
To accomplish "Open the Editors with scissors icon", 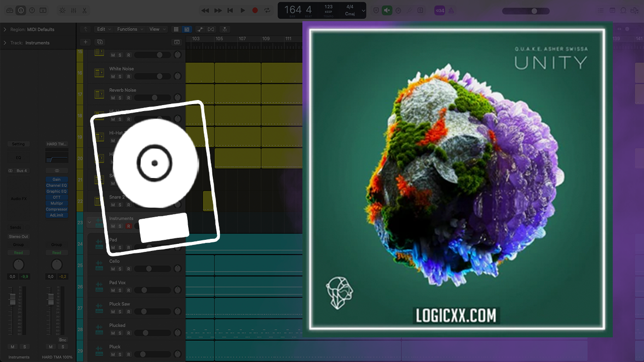I will [x=85, y=10].
